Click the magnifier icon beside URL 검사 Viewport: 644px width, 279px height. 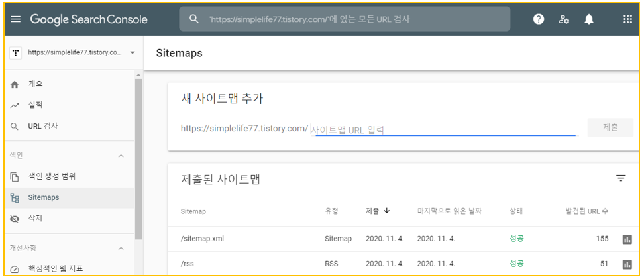click(15, 127)
